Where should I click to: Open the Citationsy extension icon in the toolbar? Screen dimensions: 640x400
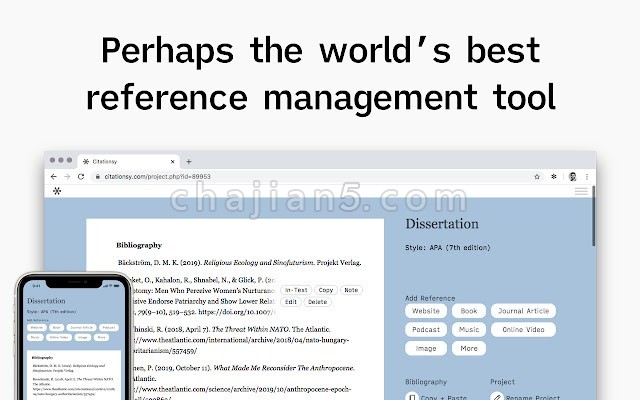(554, 176)
